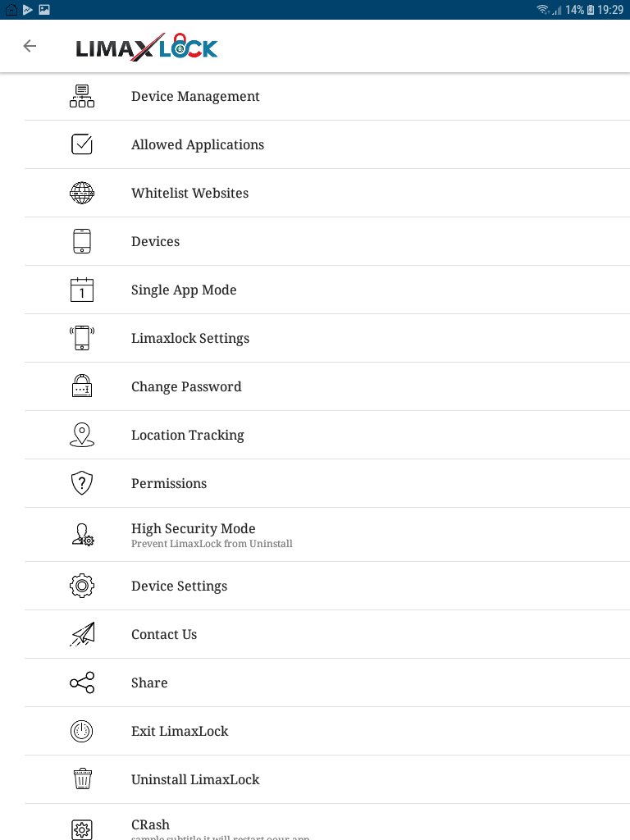Click the Allowed Applications checkmark icon
Screen dimensions: 630x840
[x=82, y=144]
